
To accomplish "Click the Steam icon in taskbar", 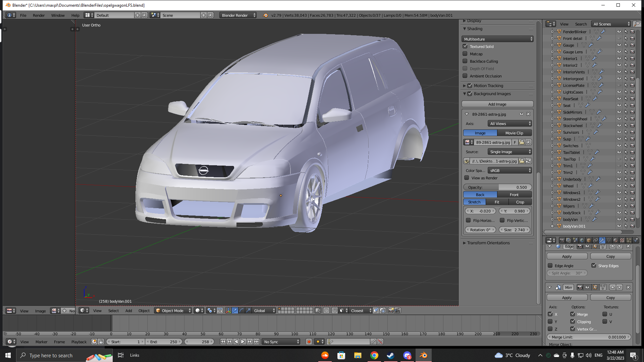I will pos(390,355).
